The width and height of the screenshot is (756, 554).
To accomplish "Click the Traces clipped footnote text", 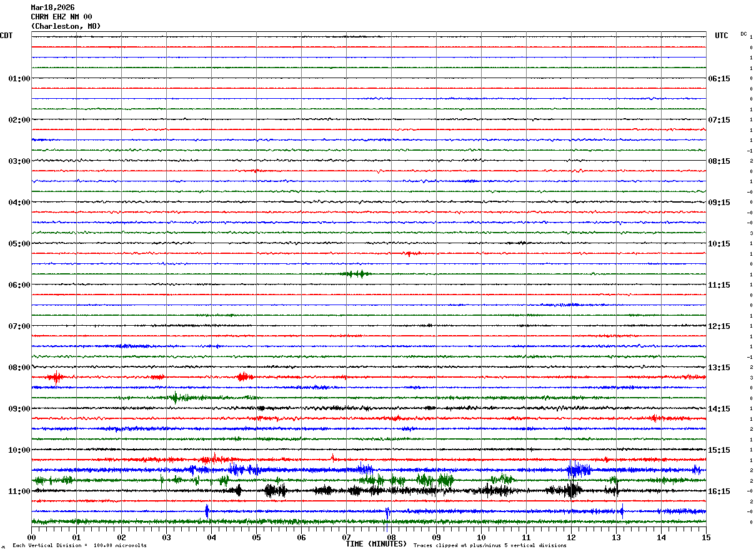I will pyautogui.click(x=490, y=546).
